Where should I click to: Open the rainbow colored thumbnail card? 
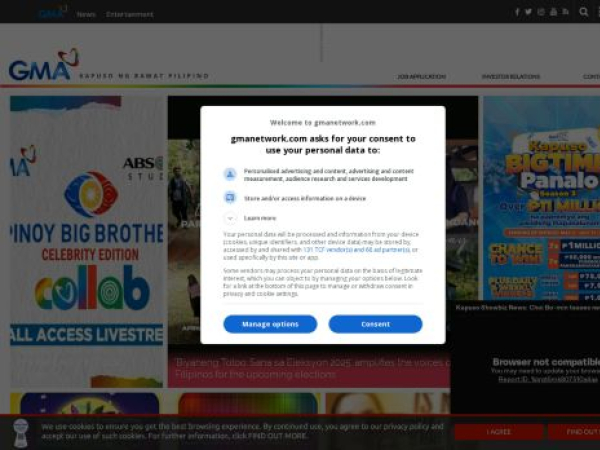(248, 403)
